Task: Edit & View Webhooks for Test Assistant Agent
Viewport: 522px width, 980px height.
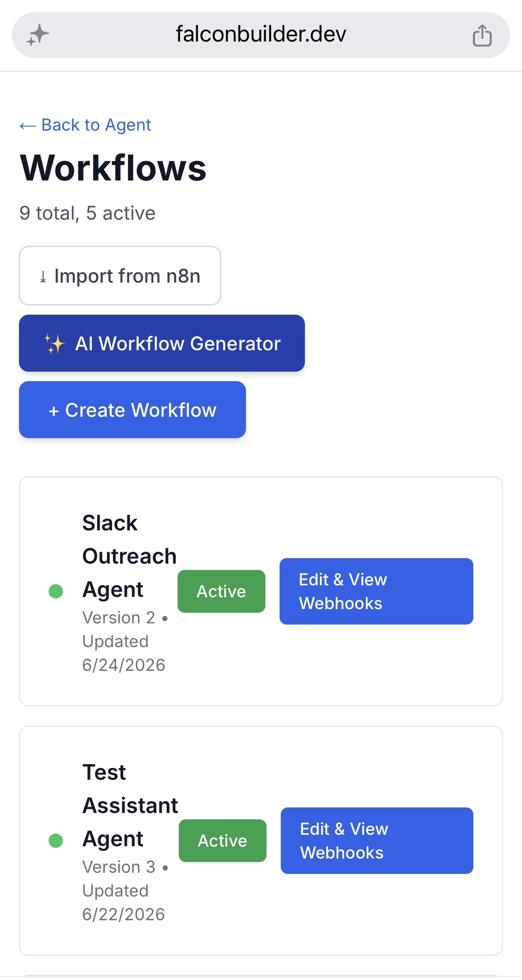Action: 377,841
